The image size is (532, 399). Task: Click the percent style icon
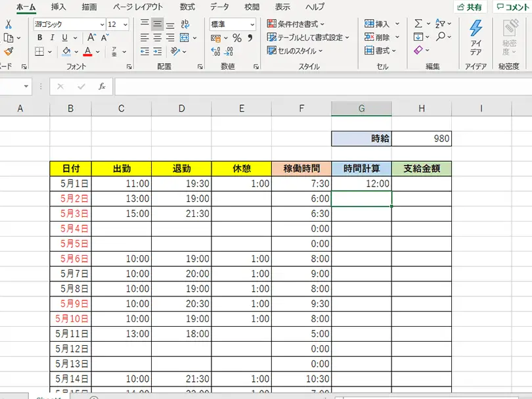tap(236, 37)
